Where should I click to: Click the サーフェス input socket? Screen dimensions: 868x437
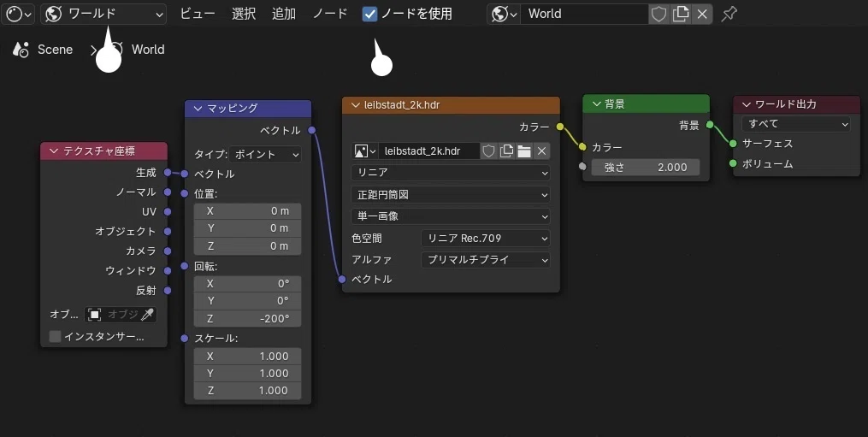733,144
